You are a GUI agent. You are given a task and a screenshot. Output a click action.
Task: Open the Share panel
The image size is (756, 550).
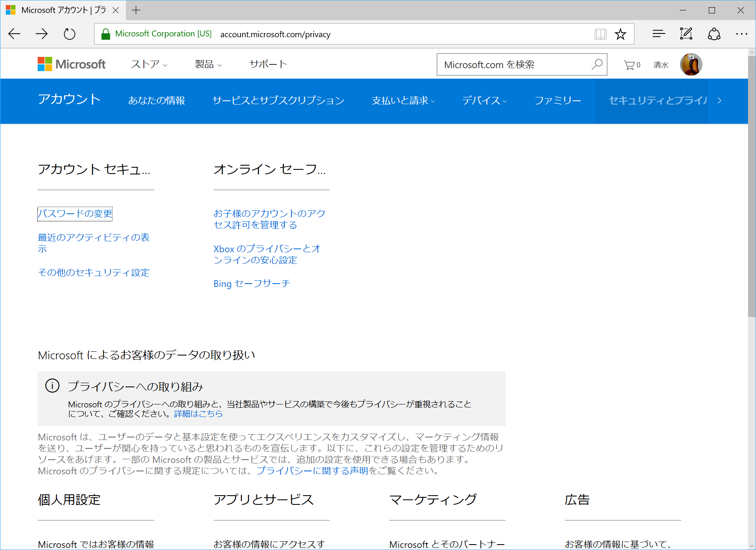714,34
